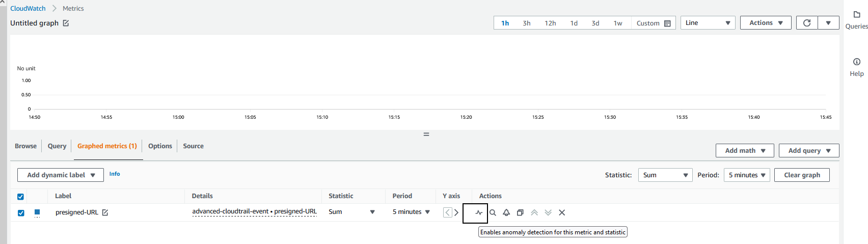Viewport: 868px width, 244px height.
Task: Expand the Add math dropdown
Action: [x=745, y=150]
